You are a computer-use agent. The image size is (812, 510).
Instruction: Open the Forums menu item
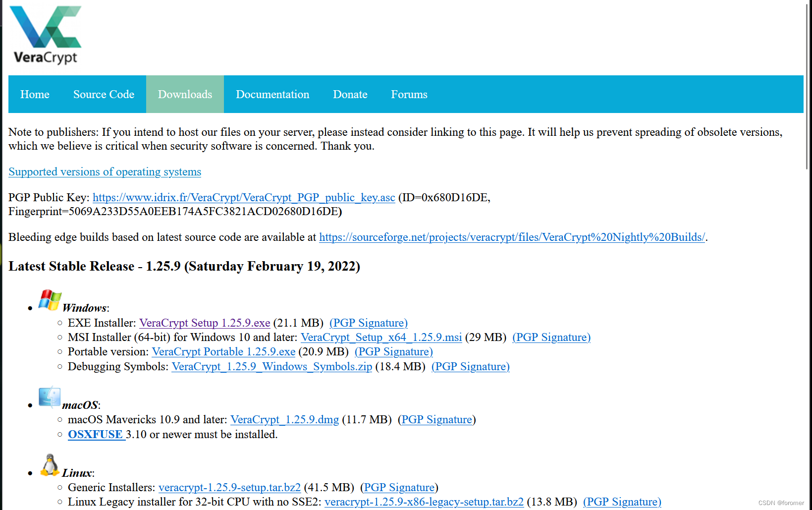pos(409,94)
